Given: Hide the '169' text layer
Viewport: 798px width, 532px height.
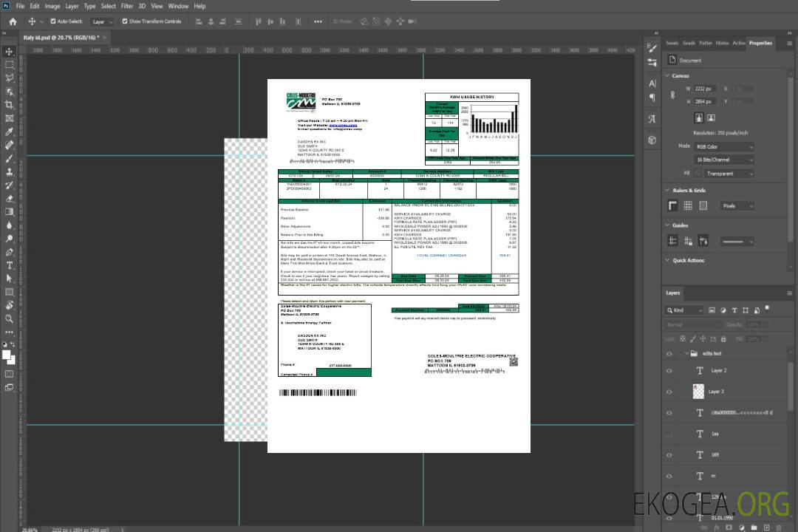Looking at the screenshot, I should pyautogui.click(x=669, y=455).
